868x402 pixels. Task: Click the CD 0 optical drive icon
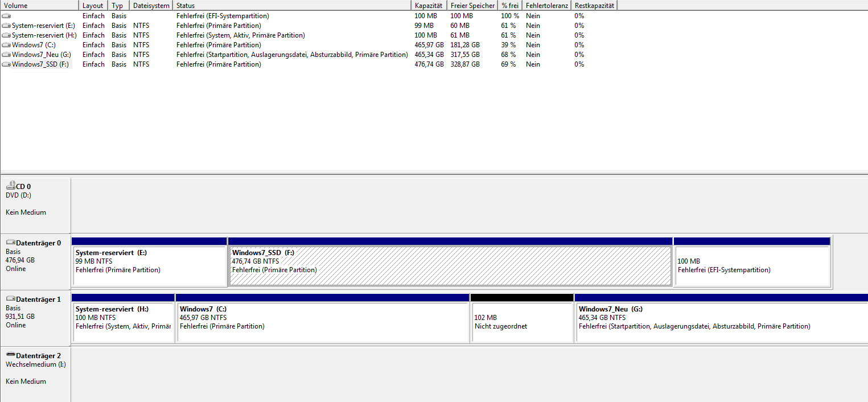10,186
